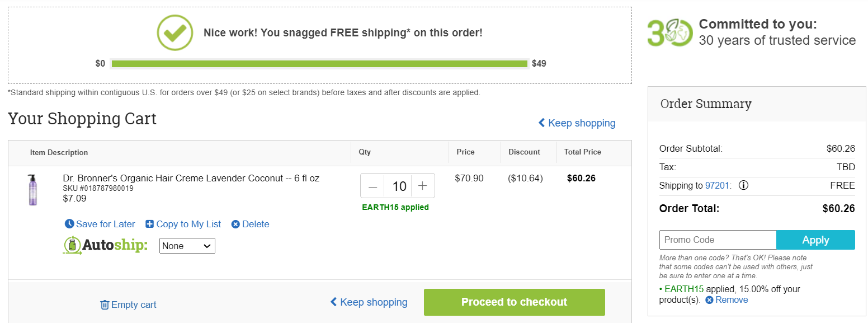Click the bottom Keep shopping link
The width and height of the screenshot is (868, 323).
[x=369, y=302]
